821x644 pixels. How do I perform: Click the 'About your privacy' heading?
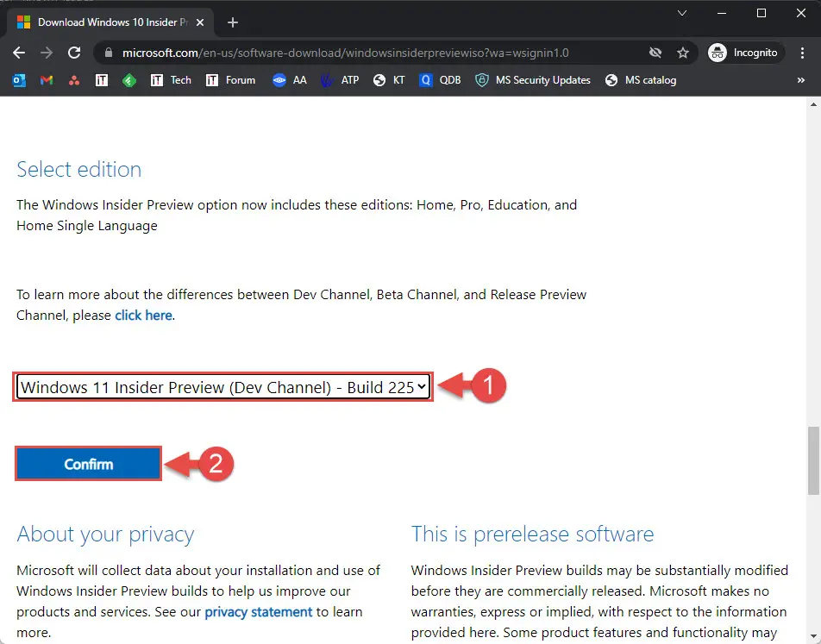coord(105,534)
